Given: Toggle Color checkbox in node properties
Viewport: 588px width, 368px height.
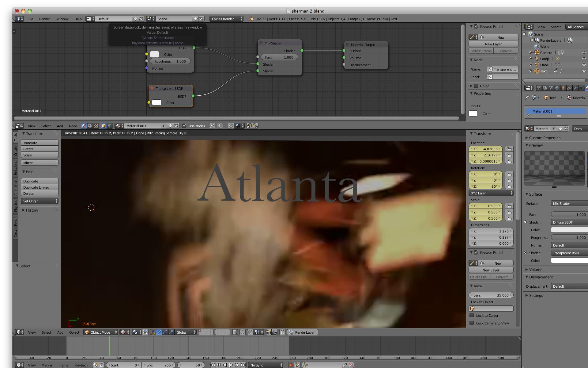Looking at the screenshot, I should [x=476, y=86].
